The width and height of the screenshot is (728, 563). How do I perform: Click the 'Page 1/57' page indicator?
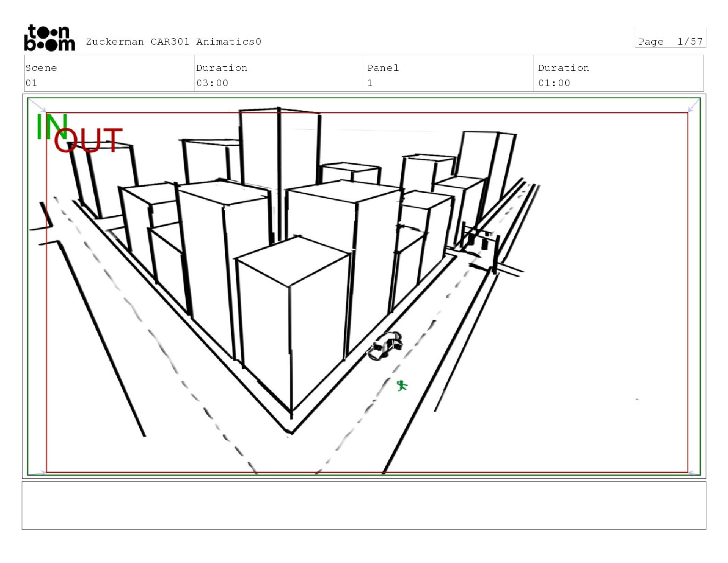click(670, 41)
